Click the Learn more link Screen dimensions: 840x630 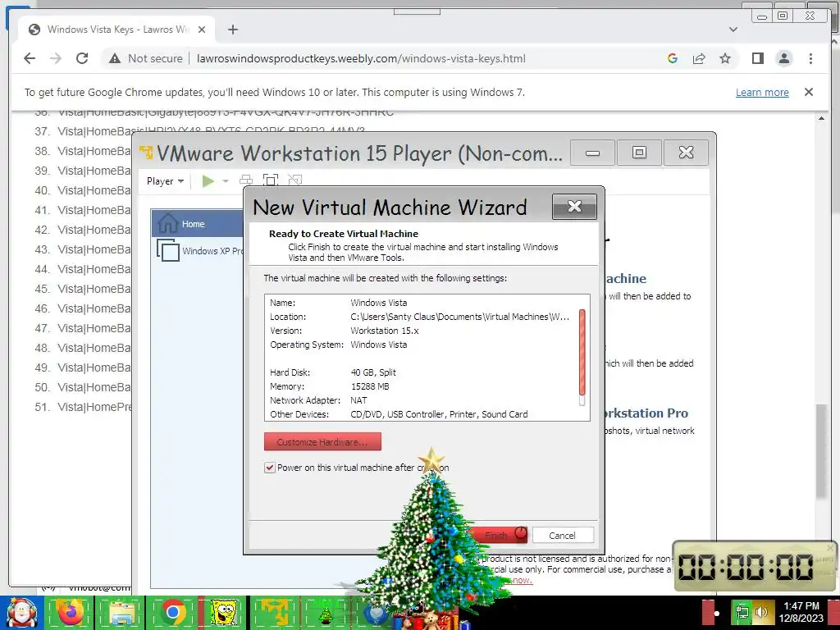pos(762,92)
